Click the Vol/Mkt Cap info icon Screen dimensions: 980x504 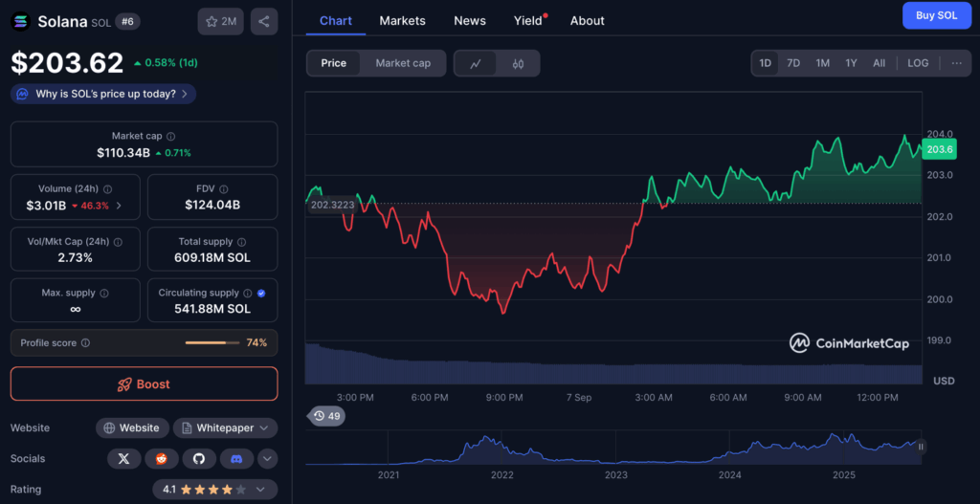pyautogui.click(x=118, y=242)
